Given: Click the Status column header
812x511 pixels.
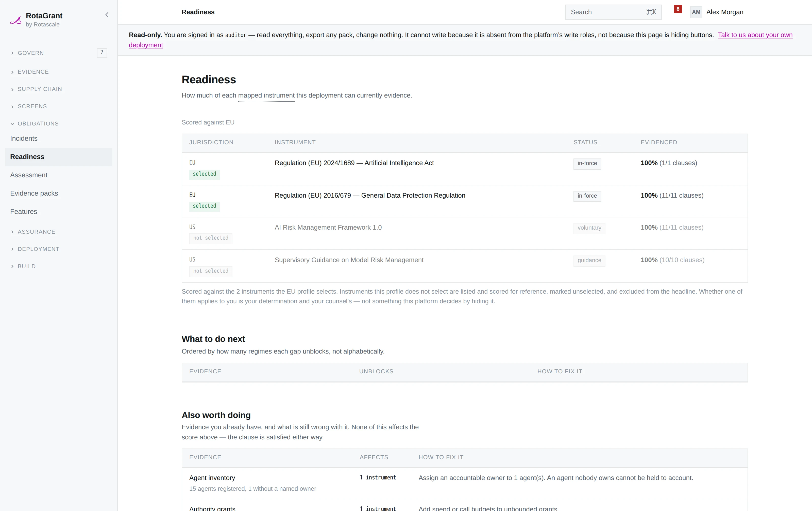Looking at the screenshot, I should click(x=585, y=142).
